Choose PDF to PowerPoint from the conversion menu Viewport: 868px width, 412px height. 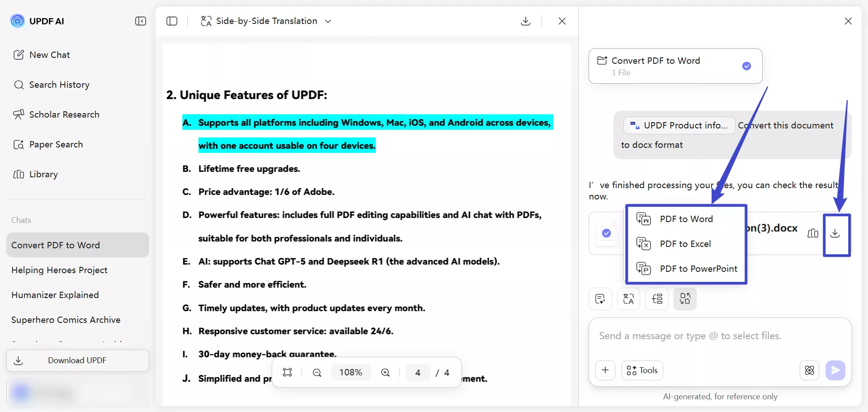pyautogui.click(x=698, y=268)
